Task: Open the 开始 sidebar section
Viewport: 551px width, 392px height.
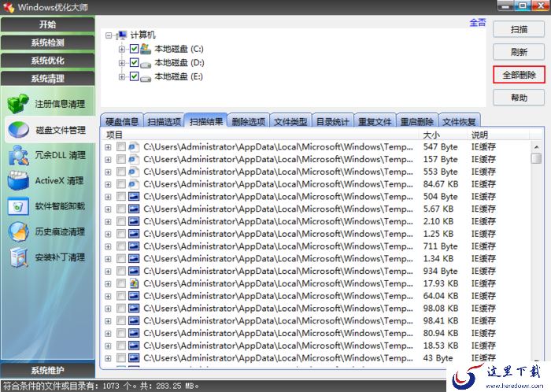Action: (x=47, y=24)
